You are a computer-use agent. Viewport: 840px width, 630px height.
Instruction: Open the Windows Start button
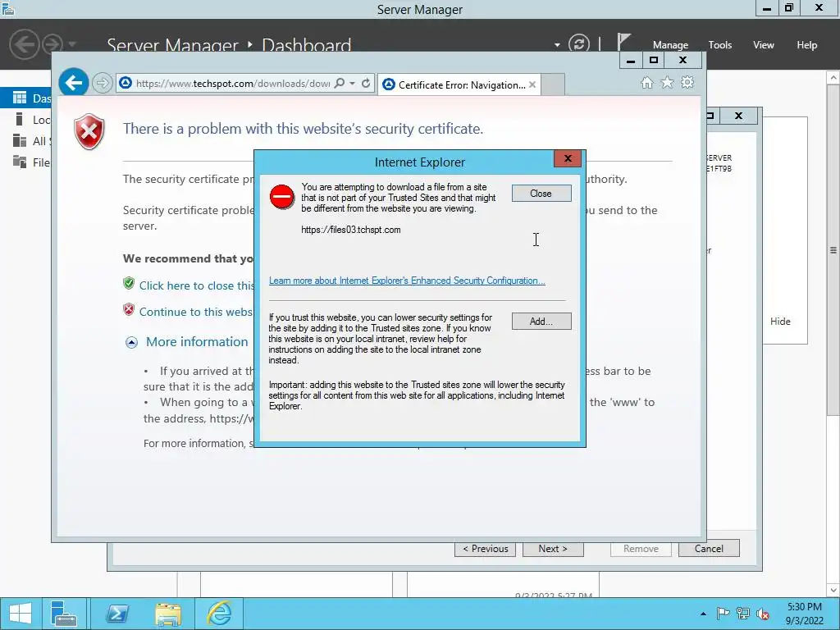(x=21, y=614)
